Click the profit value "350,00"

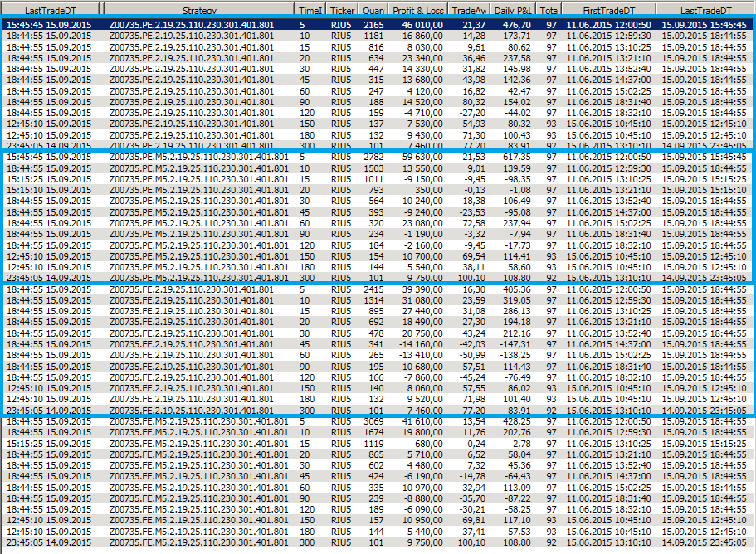click(428, 190)
